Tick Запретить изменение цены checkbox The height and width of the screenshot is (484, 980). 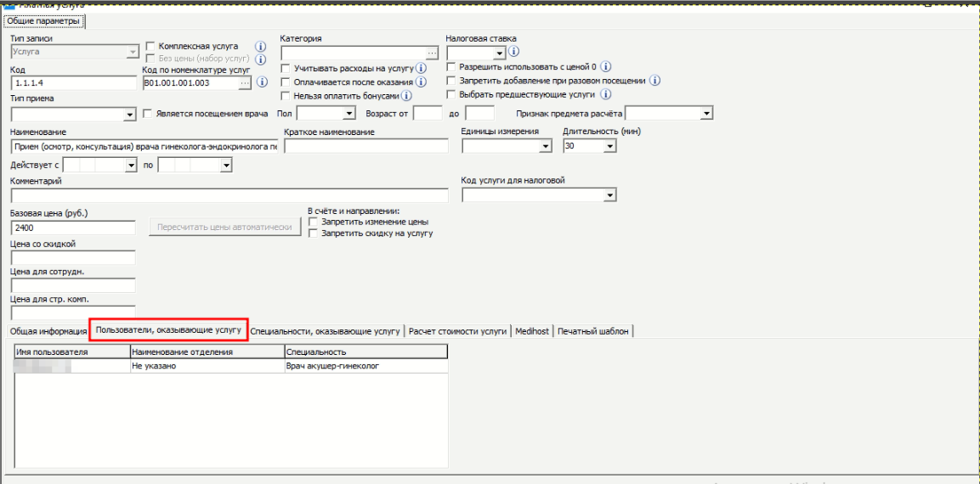point(314,222)
